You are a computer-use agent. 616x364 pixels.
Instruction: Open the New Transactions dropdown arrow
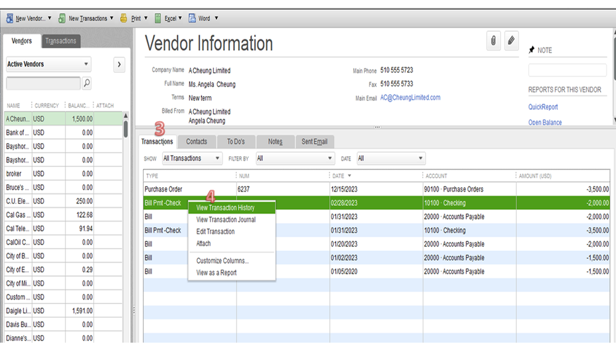click(112, 18)
